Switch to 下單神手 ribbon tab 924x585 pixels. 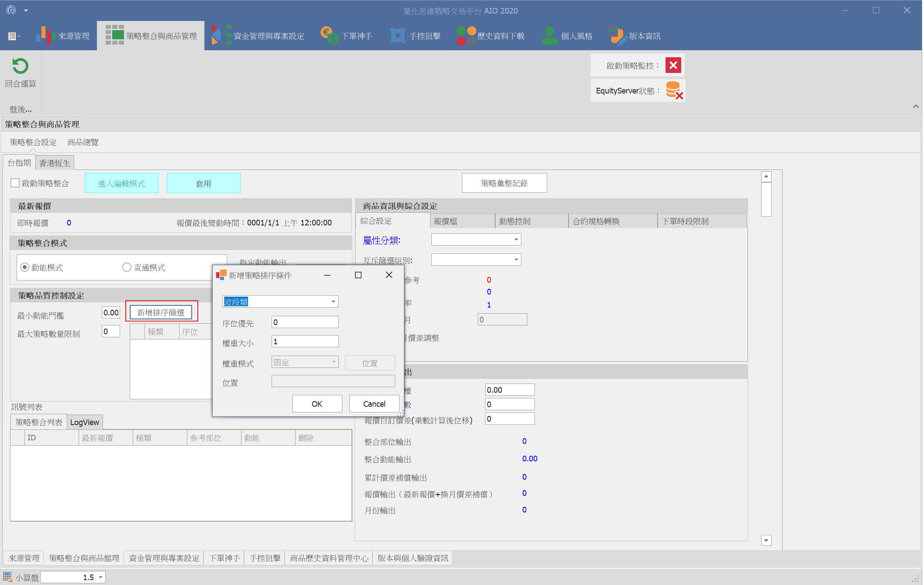click(347, 35)
